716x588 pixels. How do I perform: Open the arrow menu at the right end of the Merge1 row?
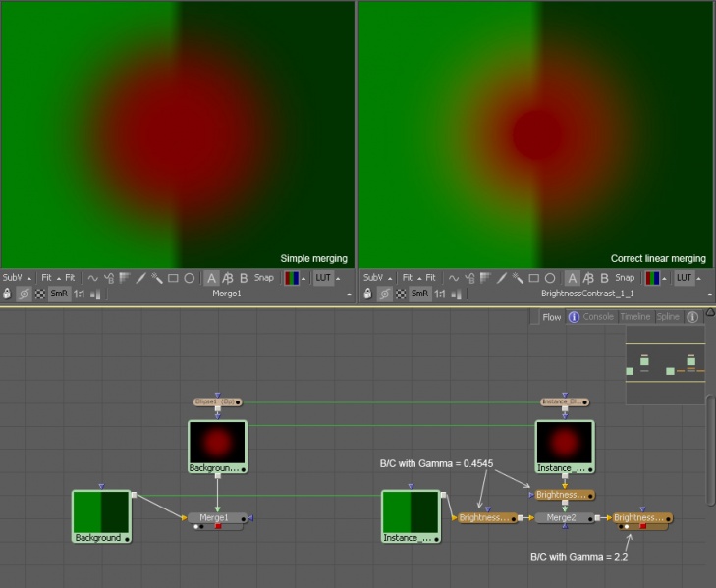[x=350, y=294]
